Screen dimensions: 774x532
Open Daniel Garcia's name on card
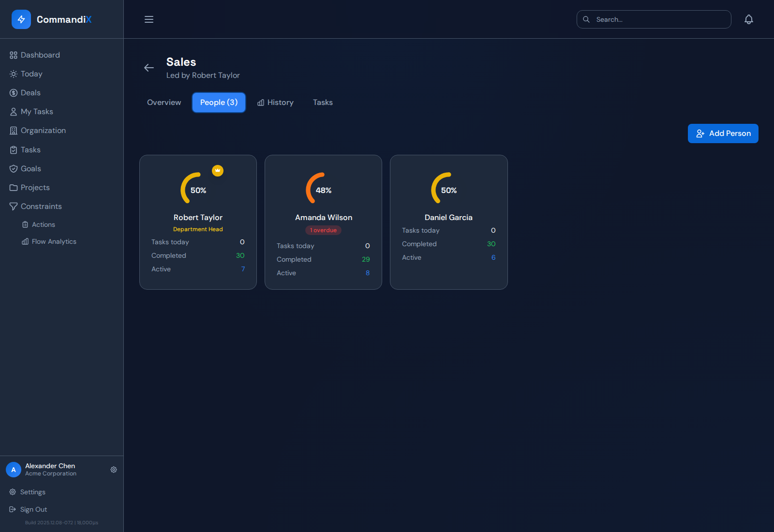(448, 218)
